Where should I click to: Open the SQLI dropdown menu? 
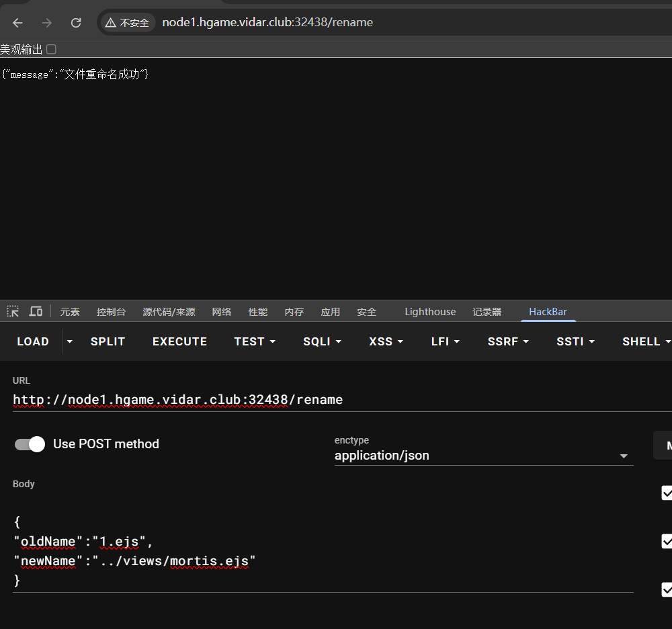(x=322, y=341)
